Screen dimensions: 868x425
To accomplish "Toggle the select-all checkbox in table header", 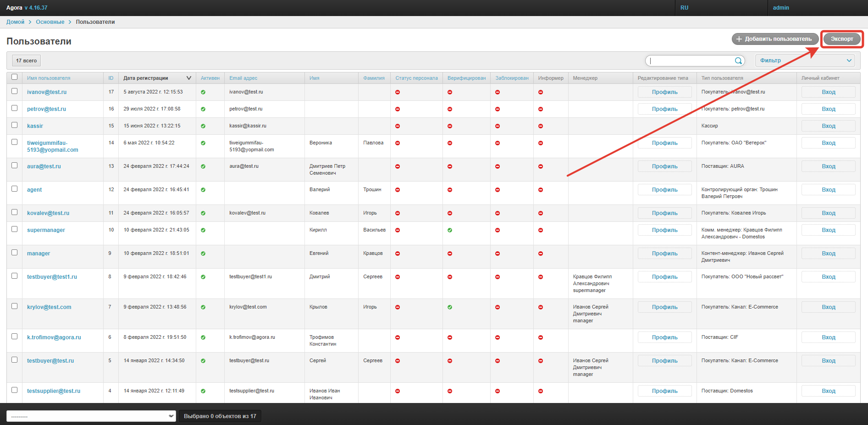I will 15,77.
